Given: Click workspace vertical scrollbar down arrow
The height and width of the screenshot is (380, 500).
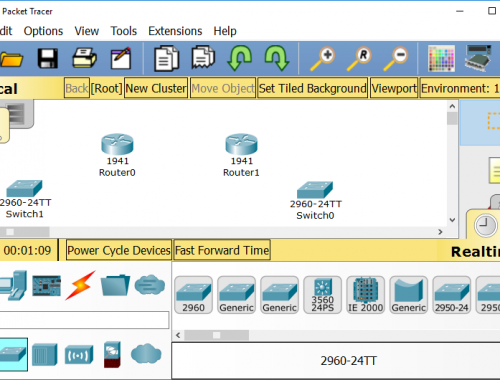Looking at the screenshot, I should pyautogui.click(x=452, y=220).
